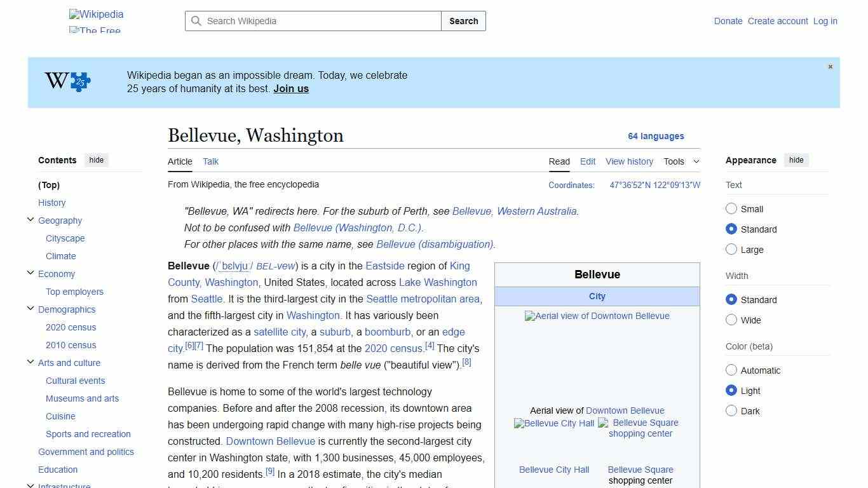Viewport: 868px width, 488px height.
Task: Click the Wikipedia 25th anniversary puzzle logo
Action: (x=66, y=81)
